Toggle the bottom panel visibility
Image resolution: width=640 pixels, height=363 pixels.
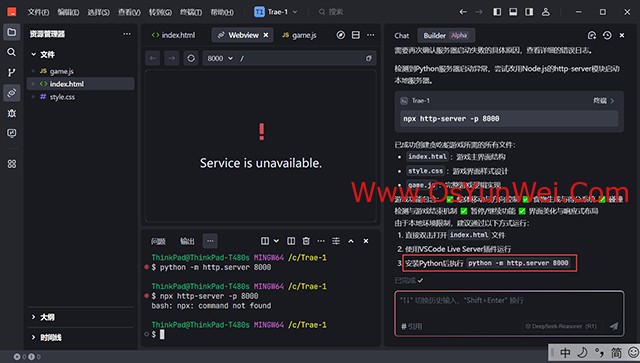point(513,12)
